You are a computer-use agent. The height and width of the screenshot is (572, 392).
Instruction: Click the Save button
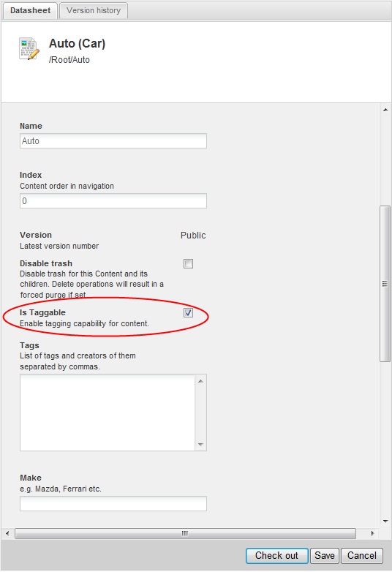coord(325,556)
